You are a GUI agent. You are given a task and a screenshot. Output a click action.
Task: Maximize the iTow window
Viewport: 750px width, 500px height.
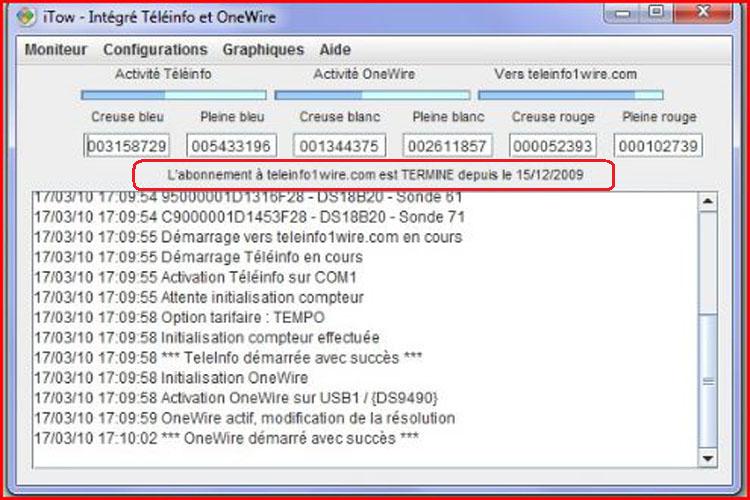657,13
